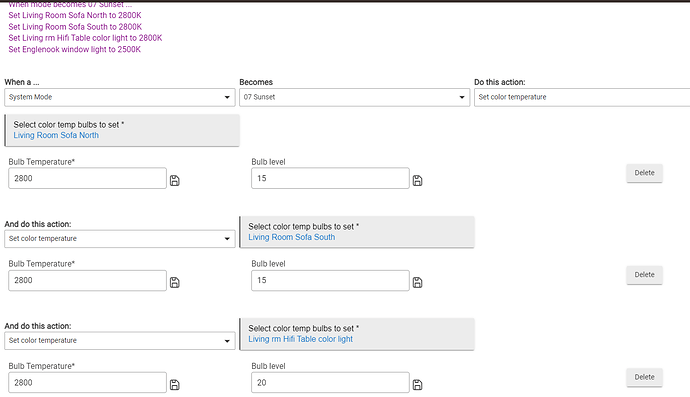
Task: Click 'Set Englenook window light to 2500K'
Action: pyautogui.click(x=75, y=50)
